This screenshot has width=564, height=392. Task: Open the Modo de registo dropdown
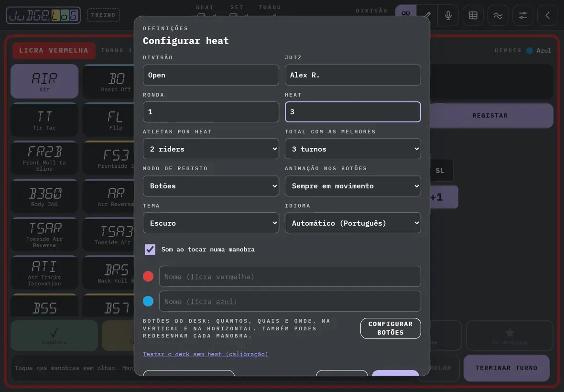point(211,186)
